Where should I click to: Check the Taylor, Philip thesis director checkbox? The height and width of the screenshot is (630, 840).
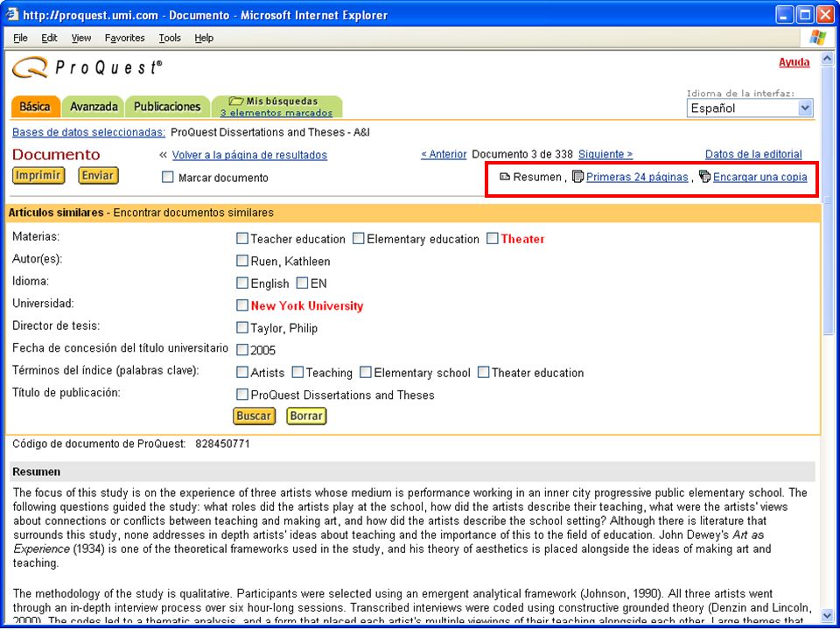[x=242, y=328]
